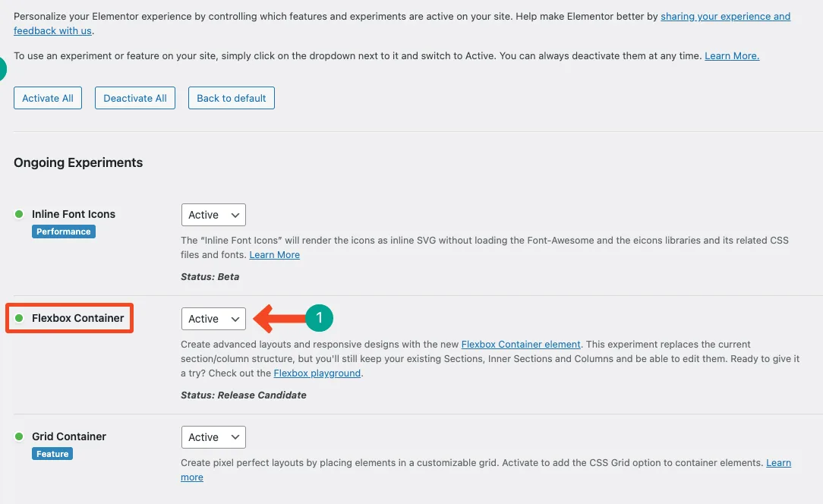Image resolution: width=823 pixels, height=504 pixels.
Task: Click the green numbered circle 1 annotation
Action: tap(319, 318)
